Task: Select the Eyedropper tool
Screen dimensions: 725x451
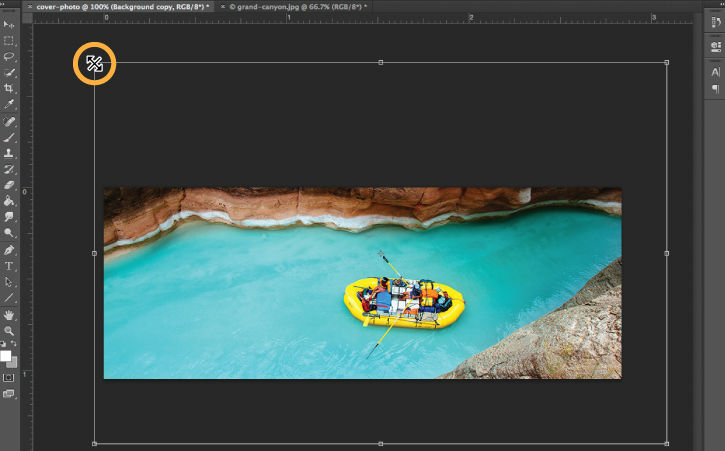Action: point(8,104)
